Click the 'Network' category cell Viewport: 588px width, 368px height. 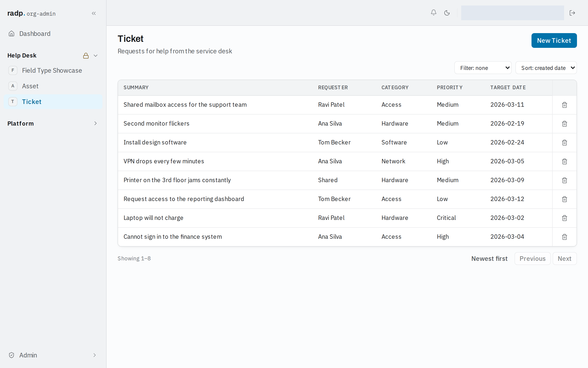click(393, 161)
